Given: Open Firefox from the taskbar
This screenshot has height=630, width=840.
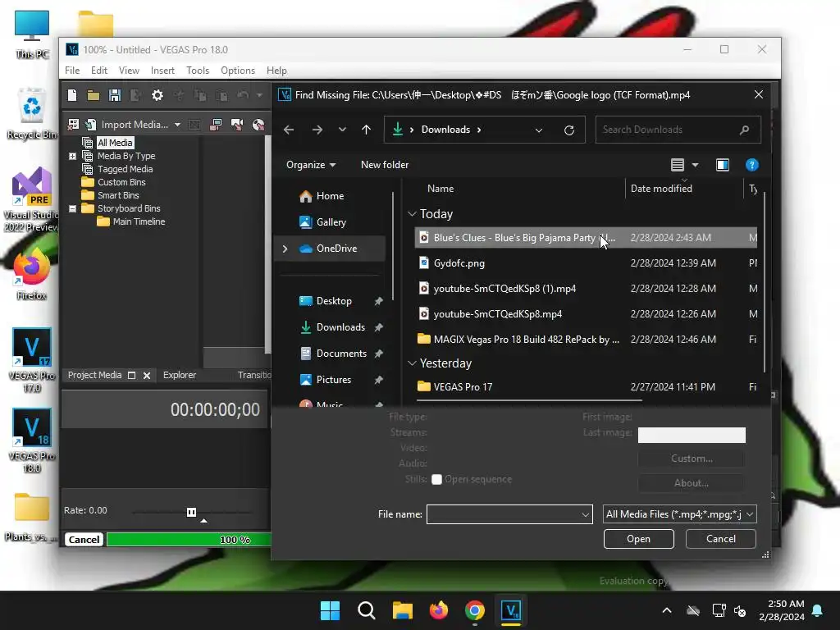Looking at the screenshot, I should (x=439, y=610).
